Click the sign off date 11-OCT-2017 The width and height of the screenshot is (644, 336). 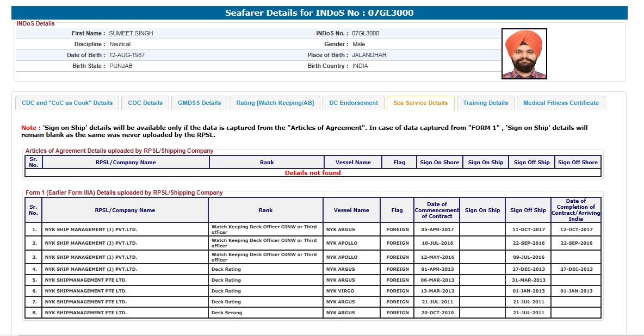pos(528,229)
